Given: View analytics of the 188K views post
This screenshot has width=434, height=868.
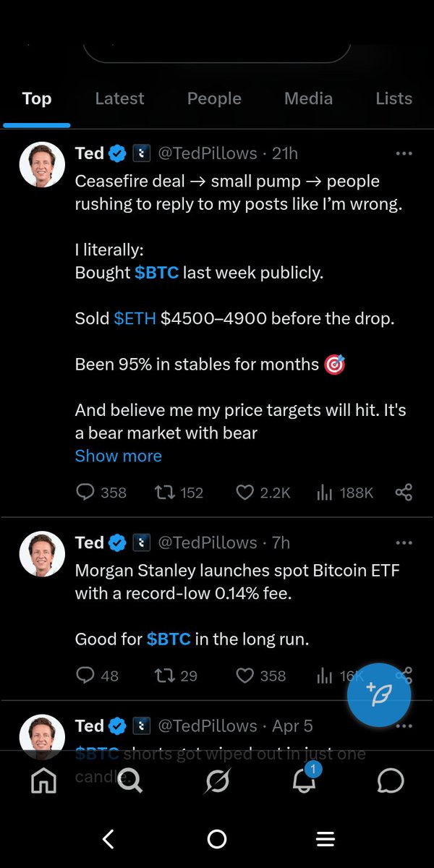Looking at the screenshot, I should (324, 493).
